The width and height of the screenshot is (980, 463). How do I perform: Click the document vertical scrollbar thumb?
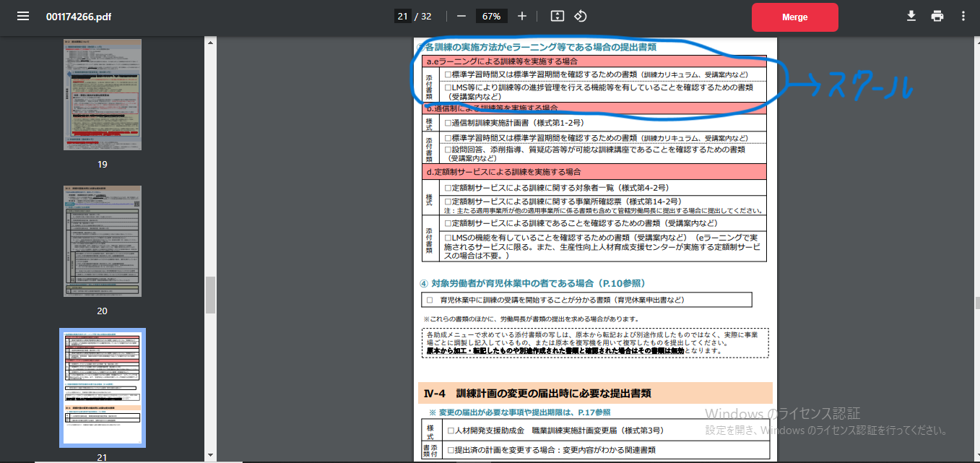[976, 303]
